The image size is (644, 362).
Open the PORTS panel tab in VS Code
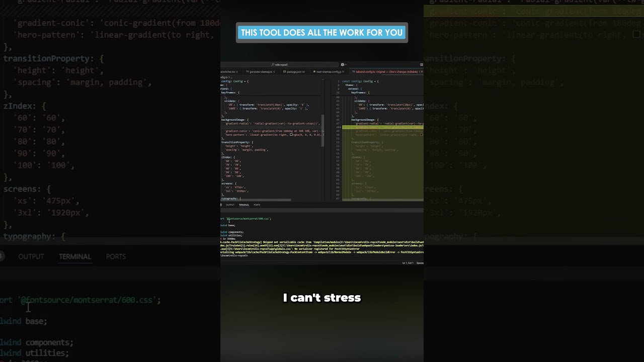tap(257, 205)
